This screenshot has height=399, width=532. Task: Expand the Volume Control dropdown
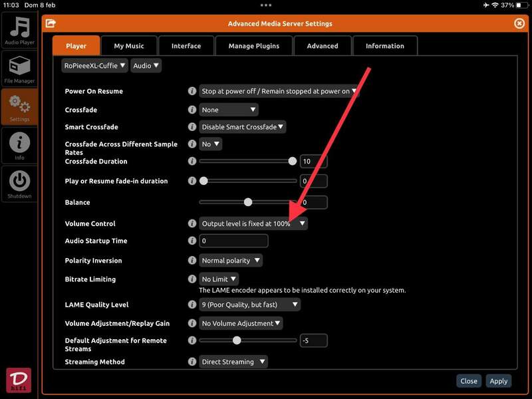[253, 224]
